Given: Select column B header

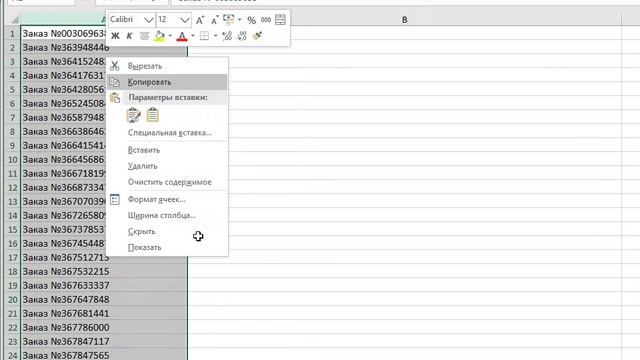Looking at the screenshot, I should (404, 20).
